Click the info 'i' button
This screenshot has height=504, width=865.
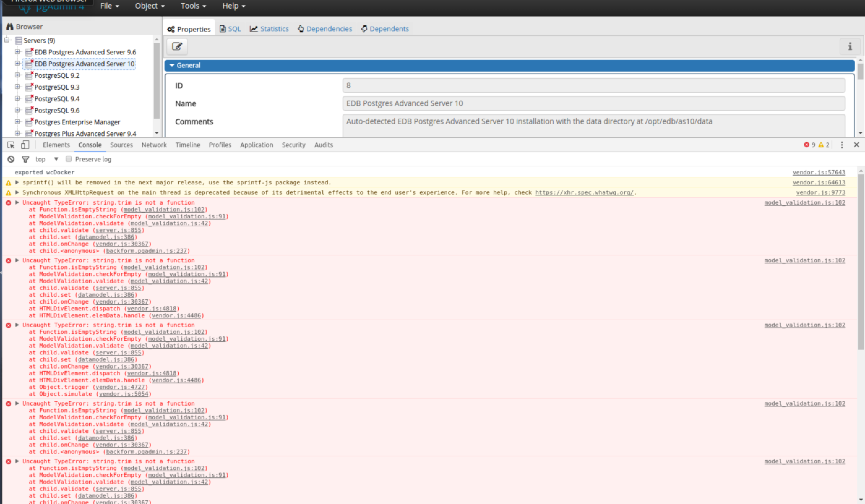[x=850, y=46]
